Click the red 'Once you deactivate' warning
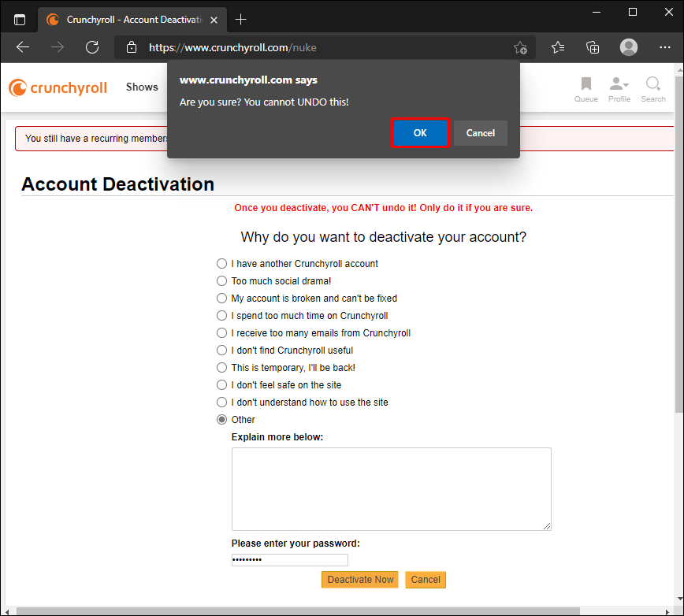684x616 pixels. pyautogui.click(x=384, y=208)
